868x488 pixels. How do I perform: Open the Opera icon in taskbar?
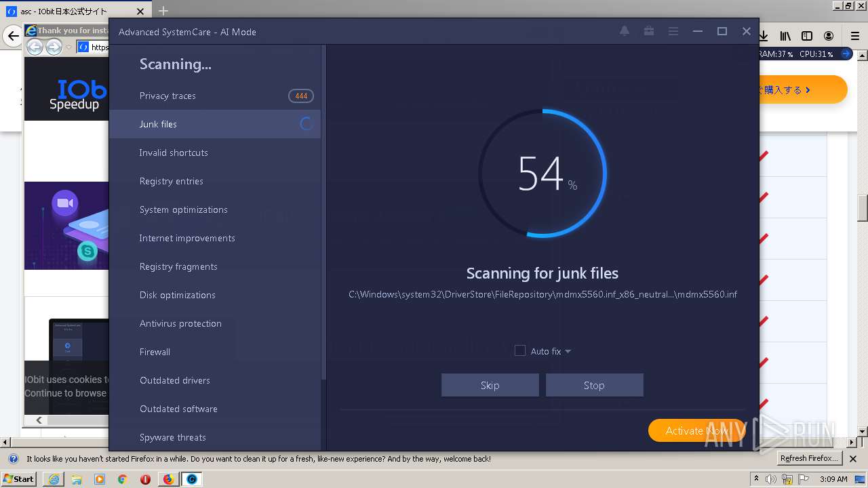pos(145,479)
